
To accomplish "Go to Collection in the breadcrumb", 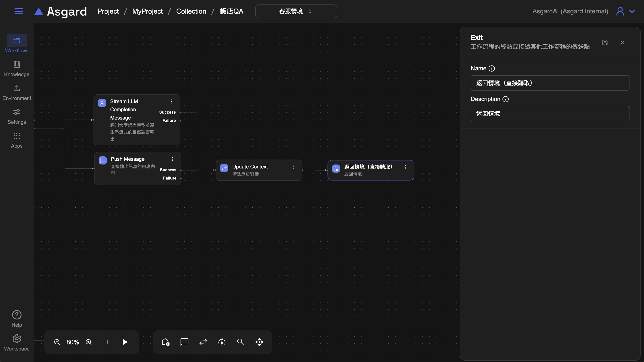I will [191, 11].
